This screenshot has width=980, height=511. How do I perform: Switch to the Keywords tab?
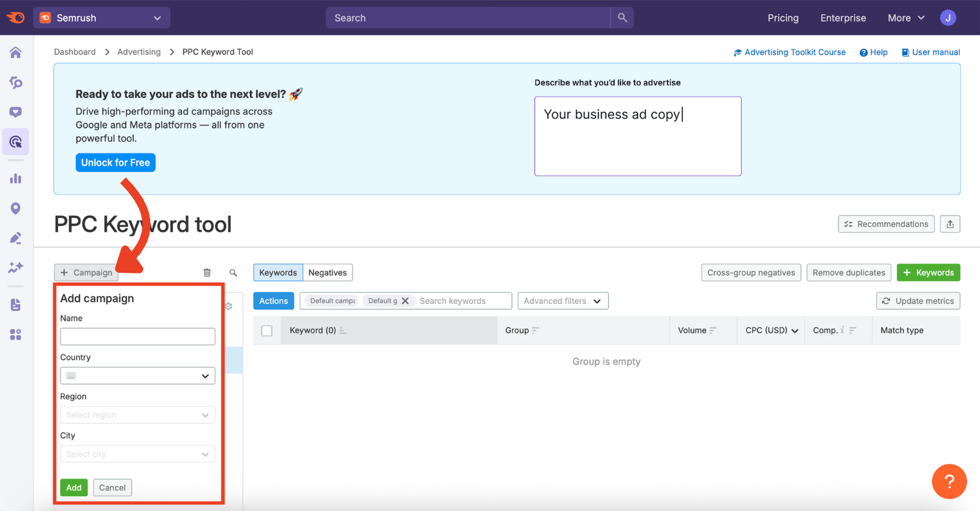[x=278, y=272]
